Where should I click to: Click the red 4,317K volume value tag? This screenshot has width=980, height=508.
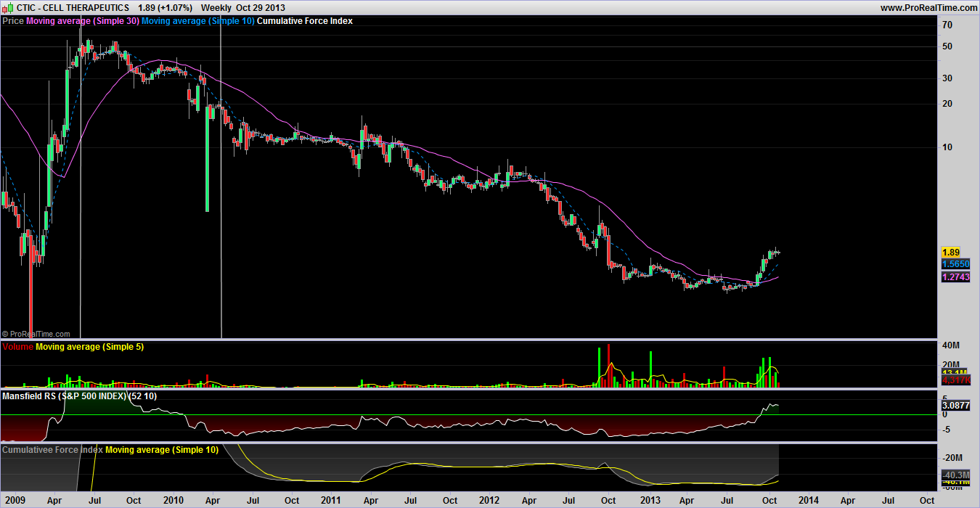coord(955,380)
